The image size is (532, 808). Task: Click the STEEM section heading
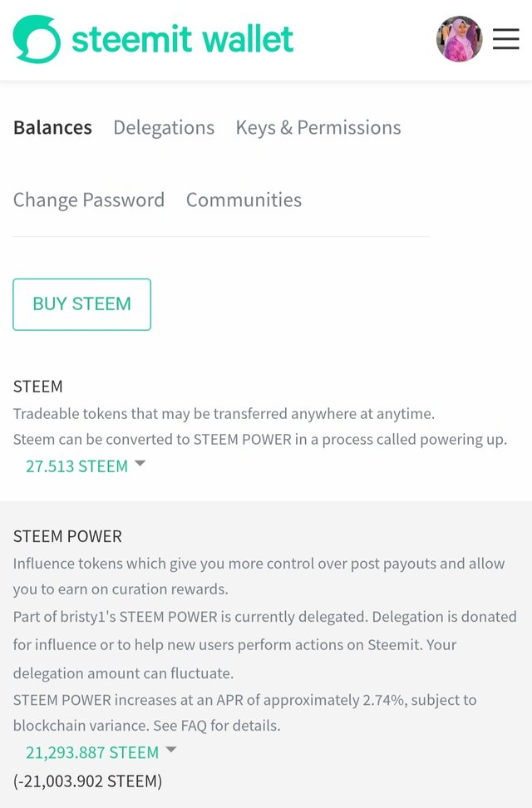pos(38,387)
